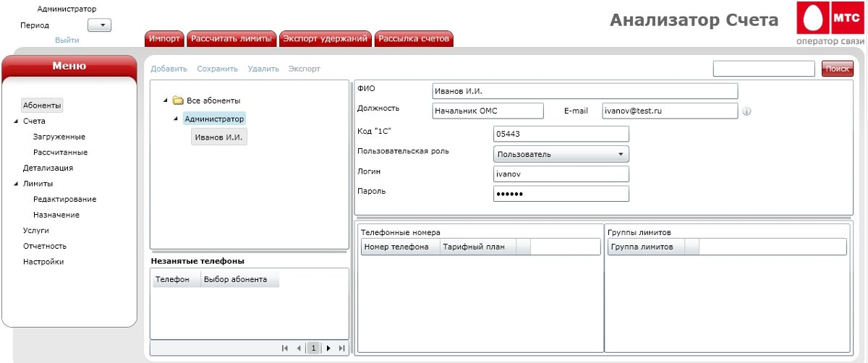Viewport: 868px width, 363px height.
Task: Click the E-mail input field
Action: point(670,111)
